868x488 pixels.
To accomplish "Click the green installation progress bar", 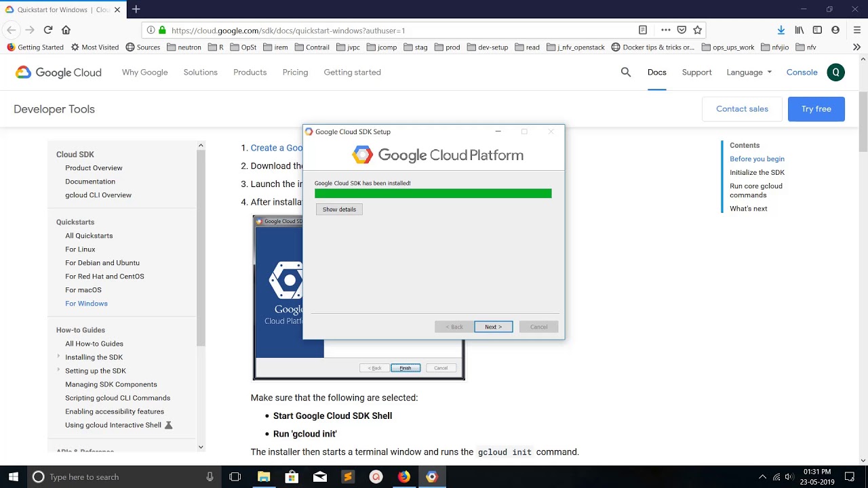I will [x=433, y=194].
